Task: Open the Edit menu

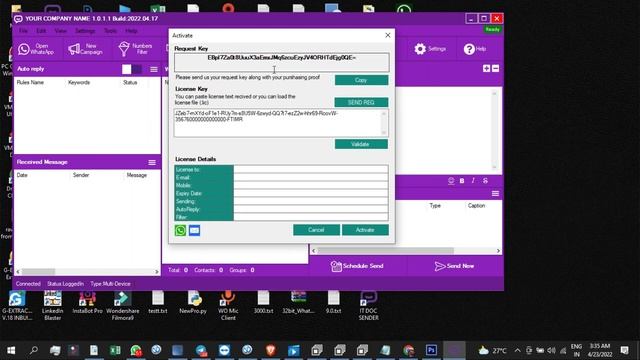Action: pos(41,31)
